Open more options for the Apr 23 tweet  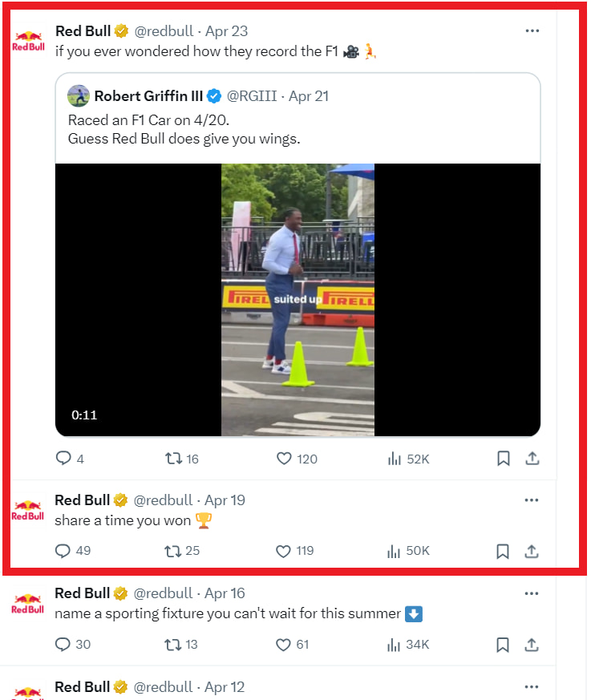click(x=532, y=31)
